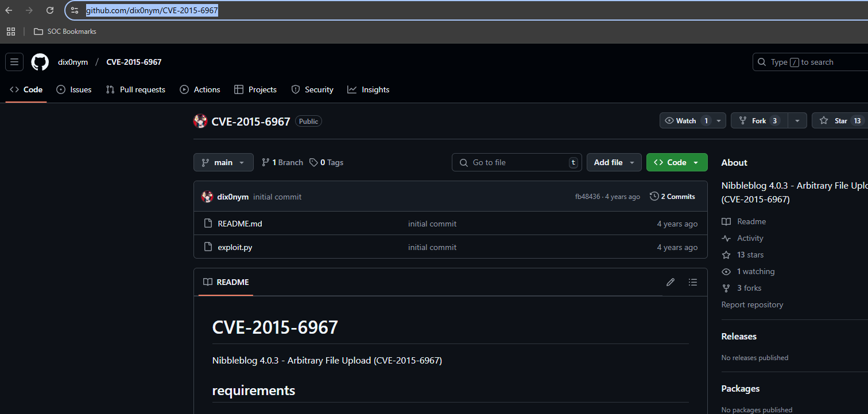View the 2 Commits history link
The height and width of the screenshot is (414, 868).
coord(672,197)
